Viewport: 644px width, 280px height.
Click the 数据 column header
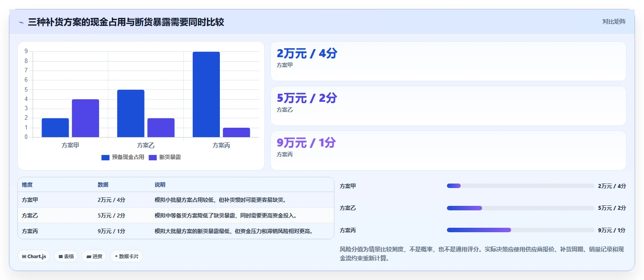pos(103,185)
